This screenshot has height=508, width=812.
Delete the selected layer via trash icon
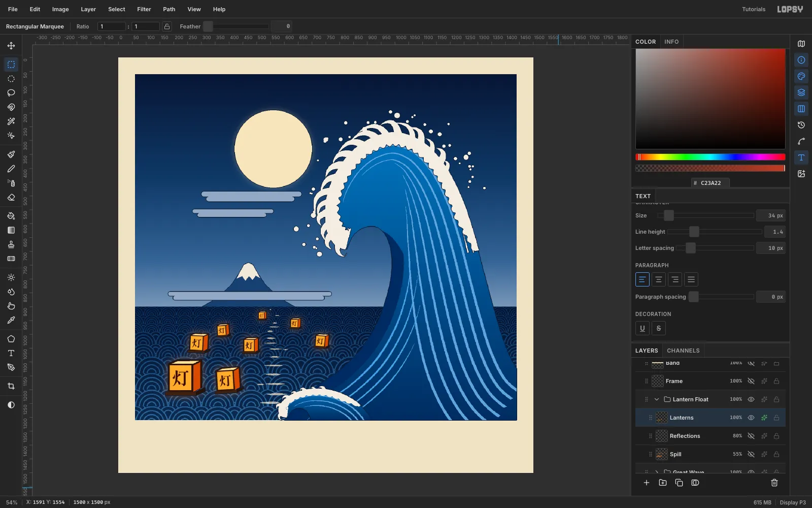click(774, 483)
